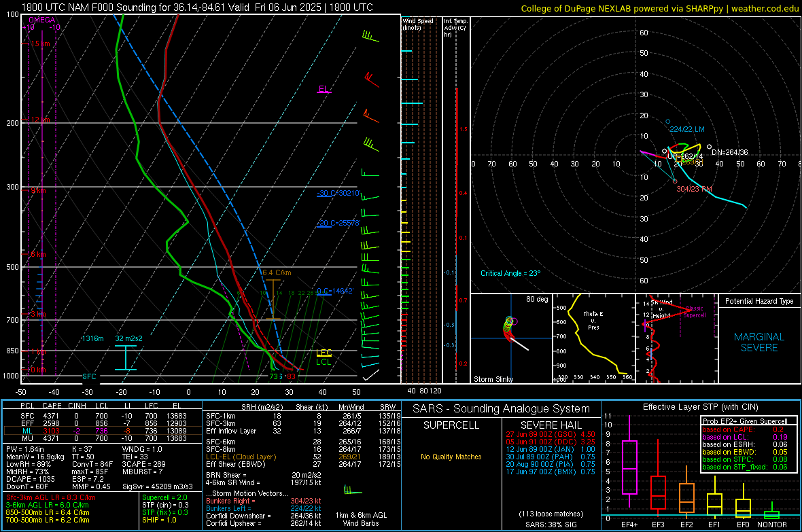Click the Corfidi Downshear = 264/36 kt line

coord(264,516)
